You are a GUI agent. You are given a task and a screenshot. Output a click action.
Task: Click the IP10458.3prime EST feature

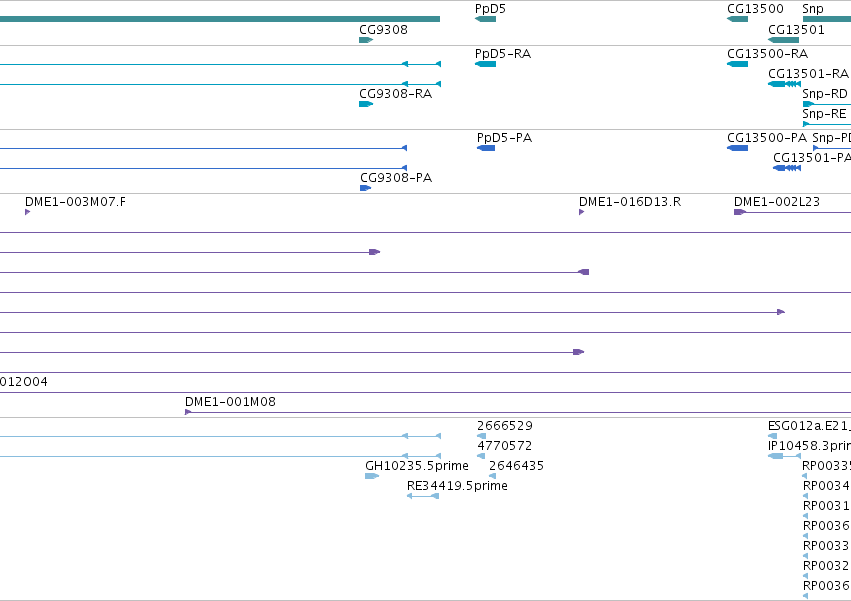pyautogui.click(x=784, y=456)
